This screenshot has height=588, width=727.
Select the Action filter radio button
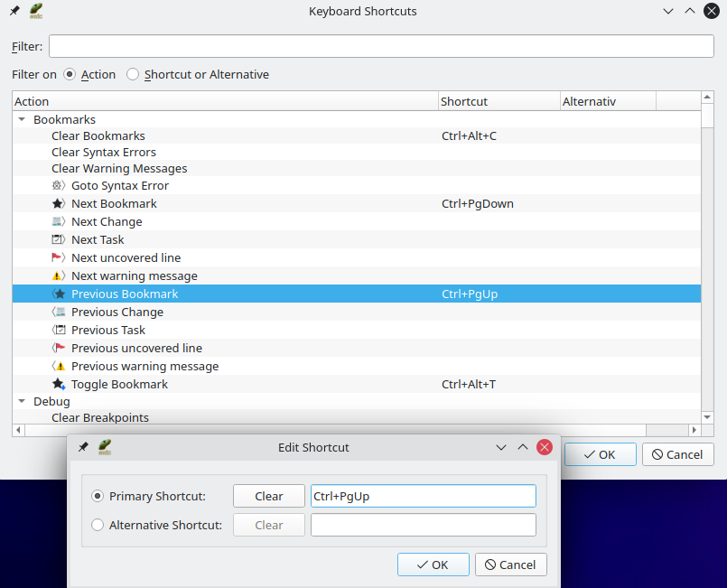pos(70,75)
